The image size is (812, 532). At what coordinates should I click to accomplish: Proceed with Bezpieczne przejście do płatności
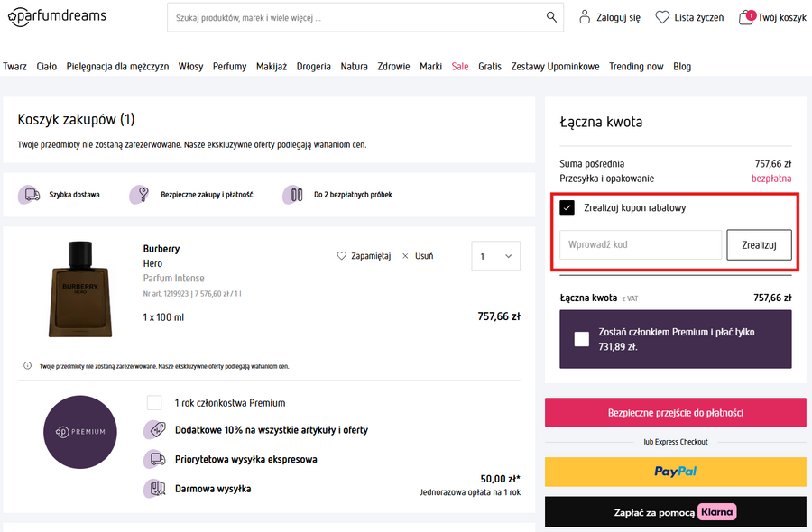click(675, 413)
